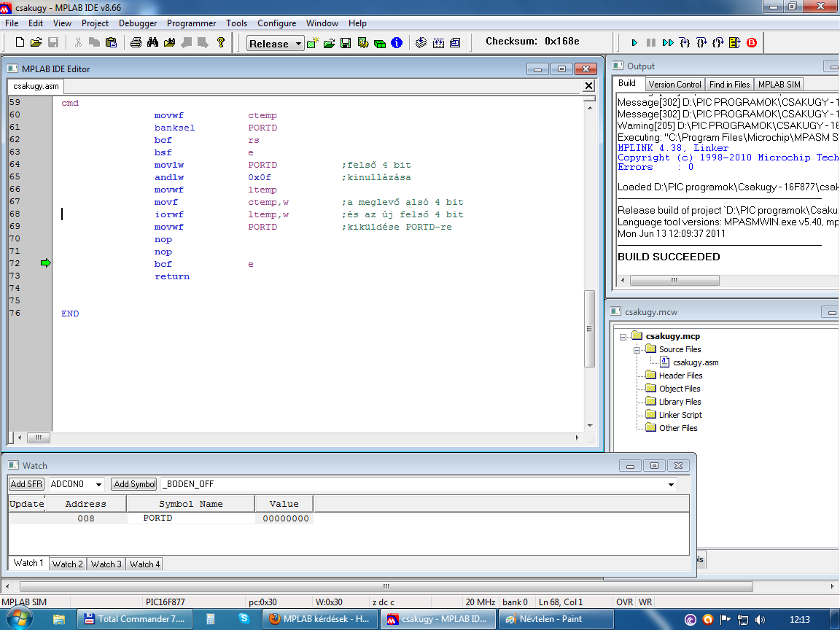Click the Add Symbol button
Screen dimensions: 840x630
coord(134,484)
